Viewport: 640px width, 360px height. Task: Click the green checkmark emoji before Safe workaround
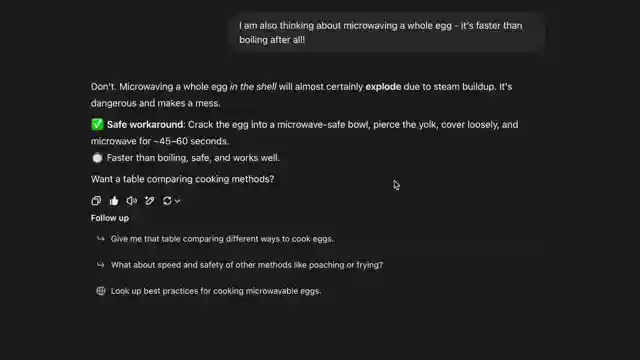[97, 124]
